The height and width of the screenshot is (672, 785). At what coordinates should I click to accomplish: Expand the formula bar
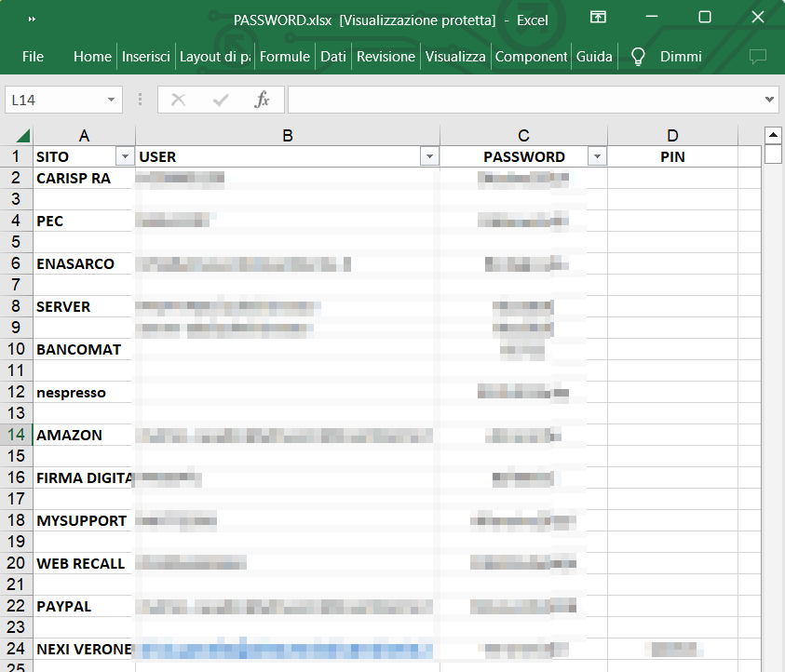pos(770,100)
